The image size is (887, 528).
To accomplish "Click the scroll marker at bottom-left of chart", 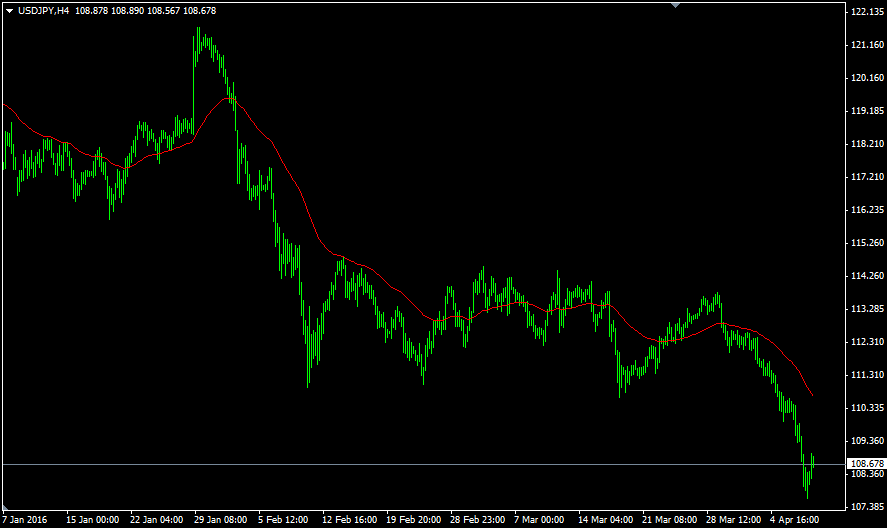I will coord(5,507).
